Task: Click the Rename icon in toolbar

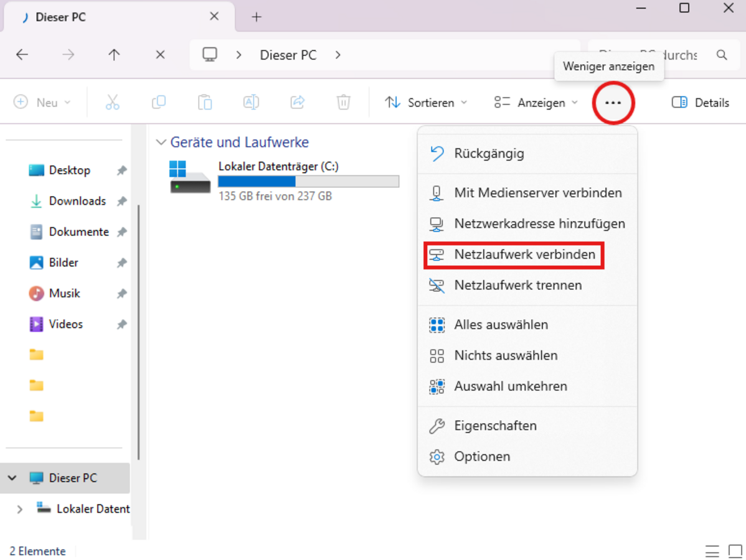Action: point(251,103)
